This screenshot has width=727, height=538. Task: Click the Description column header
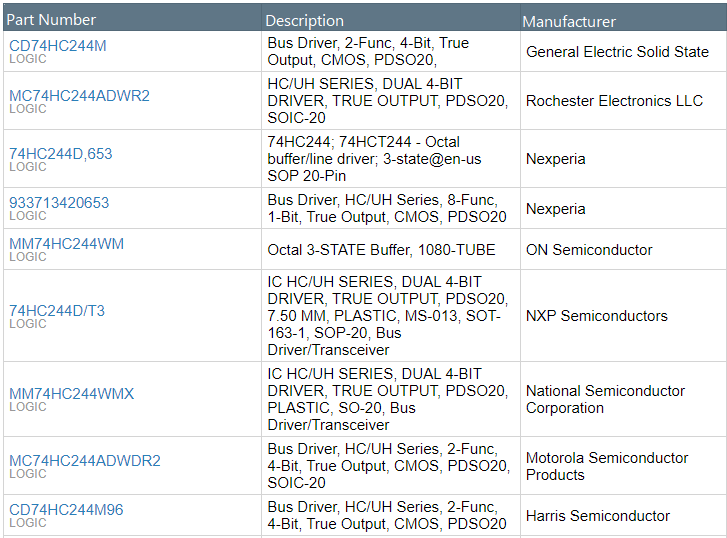305,20
